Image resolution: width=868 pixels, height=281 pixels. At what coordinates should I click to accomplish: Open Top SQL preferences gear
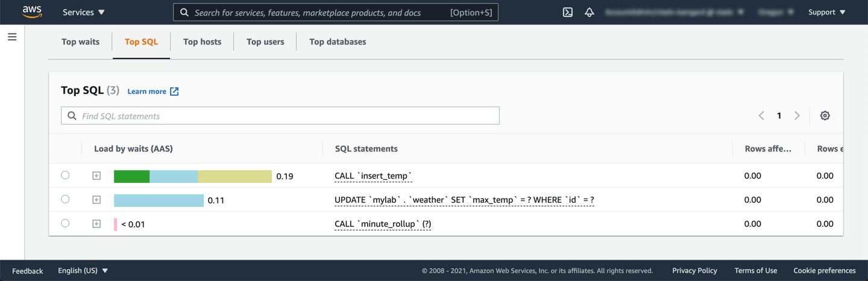point(825,116)
